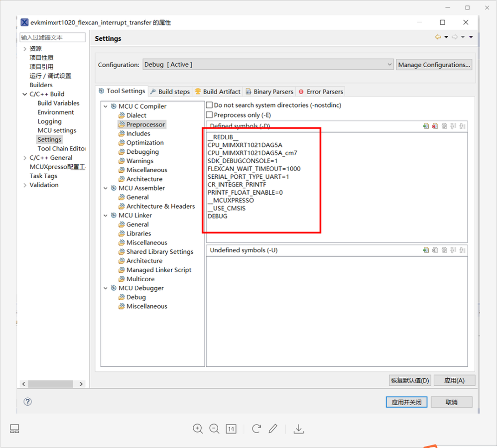Delete undefined symbol icon
497x448 pixels.
click(435, 250)
